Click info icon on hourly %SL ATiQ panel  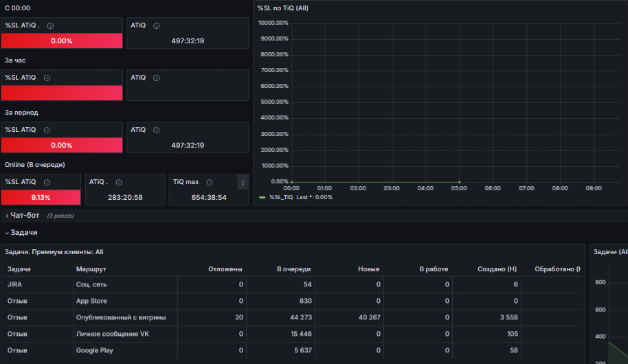(x=47, y=78)
